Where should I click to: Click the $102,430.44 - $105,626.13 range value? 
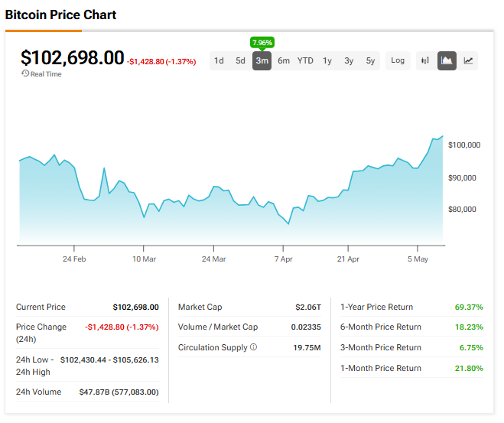pyautogui.click(x=109, y=360)
